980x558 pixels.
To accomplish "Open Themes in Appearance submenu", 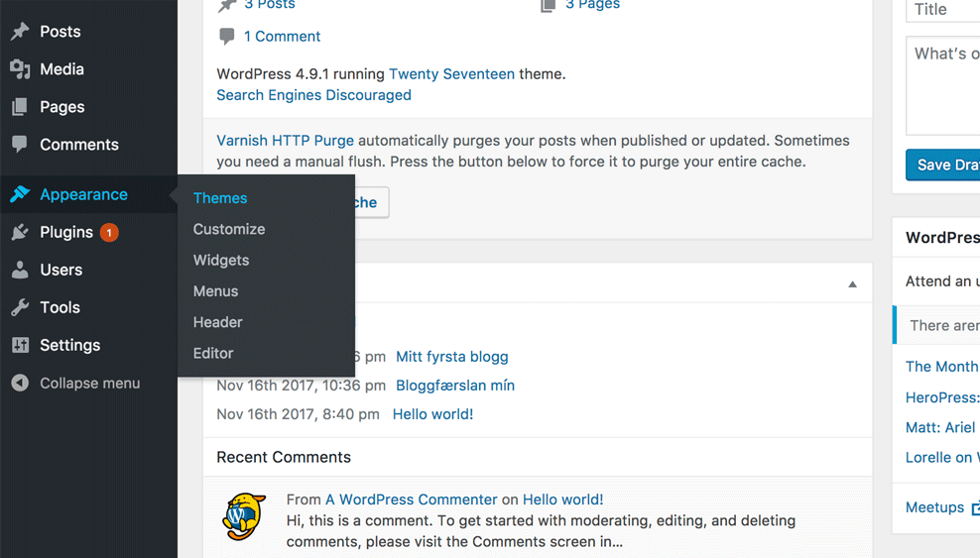I will click(220, 198).
